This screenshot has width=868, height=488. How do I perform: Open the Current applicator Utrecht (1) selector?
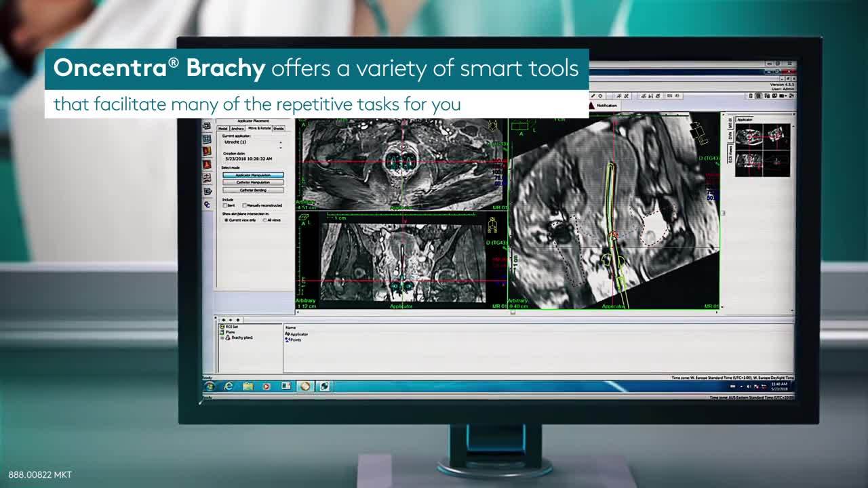click(253, 142)
